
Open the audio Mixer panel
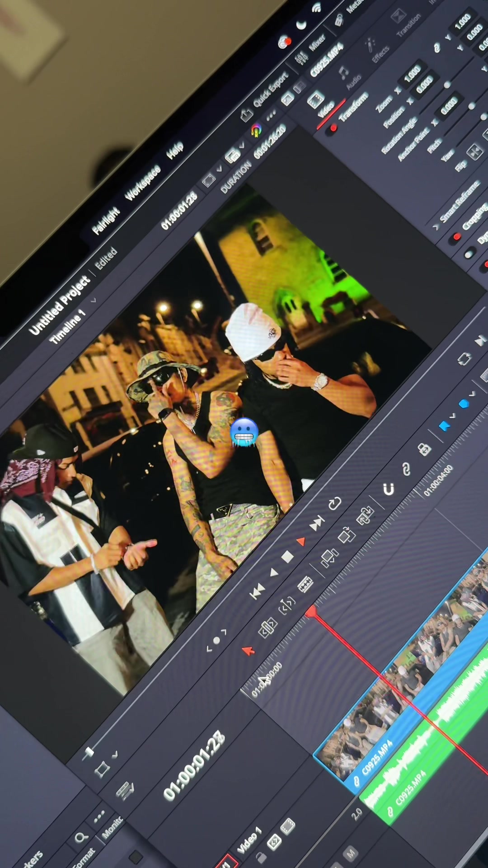tap(310, 49)
